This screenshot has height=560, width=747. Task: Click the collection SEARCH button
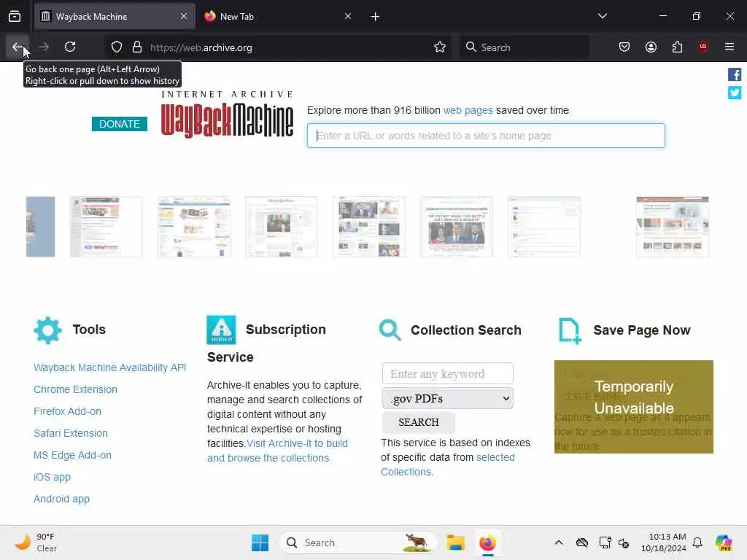point(418,422)
